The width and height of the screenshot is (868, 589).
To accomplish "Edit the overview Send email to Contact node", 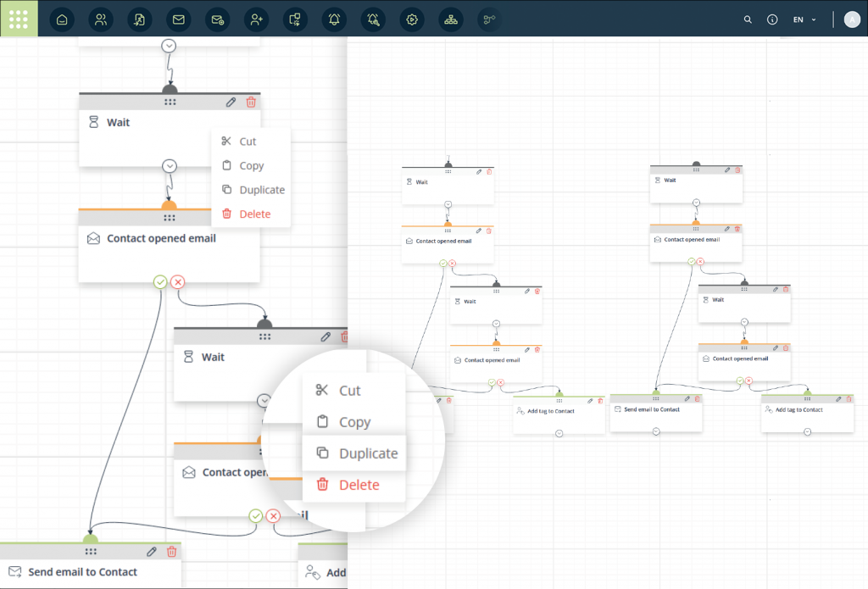I will click(687, 398).
